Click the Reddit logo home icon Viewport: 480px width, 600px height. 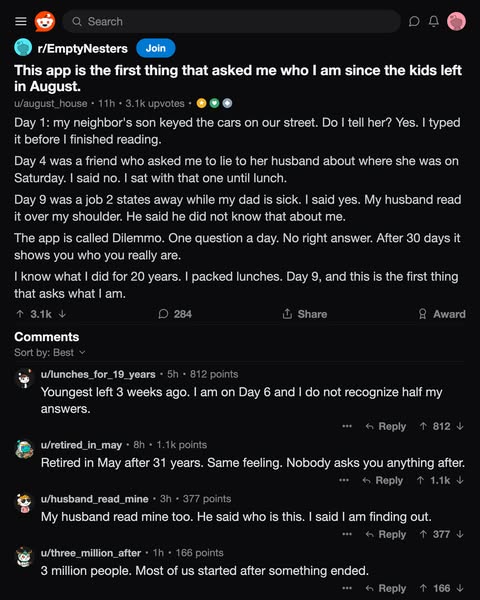point(45,21)
